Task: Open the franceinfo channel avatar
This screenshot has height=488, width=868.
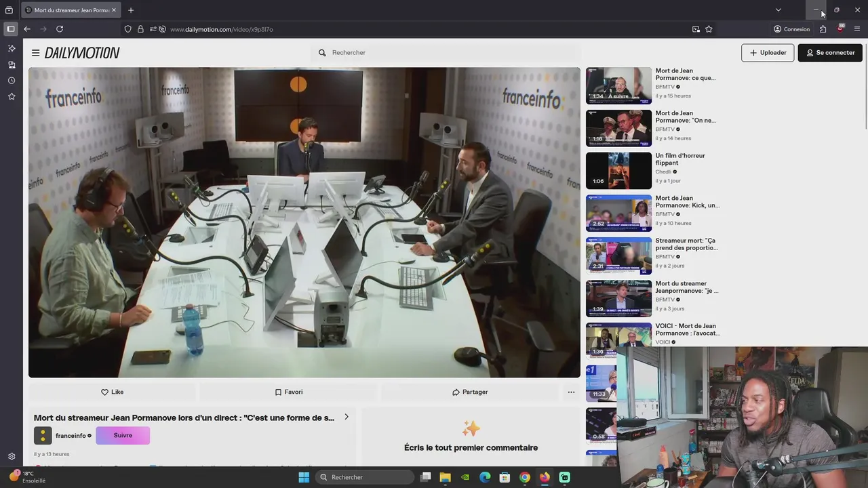Action: pyautogui.click(x=43, y=435)
